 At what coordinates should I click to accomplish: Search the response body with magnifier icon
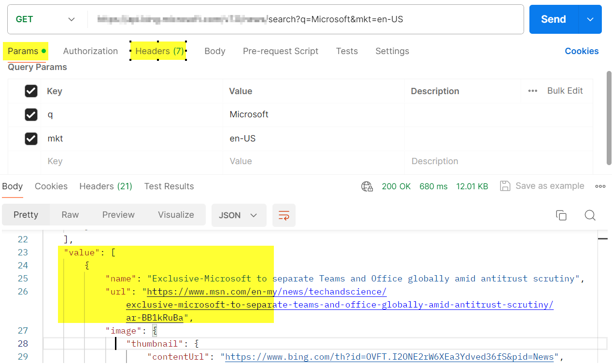[x=590, y=215]
